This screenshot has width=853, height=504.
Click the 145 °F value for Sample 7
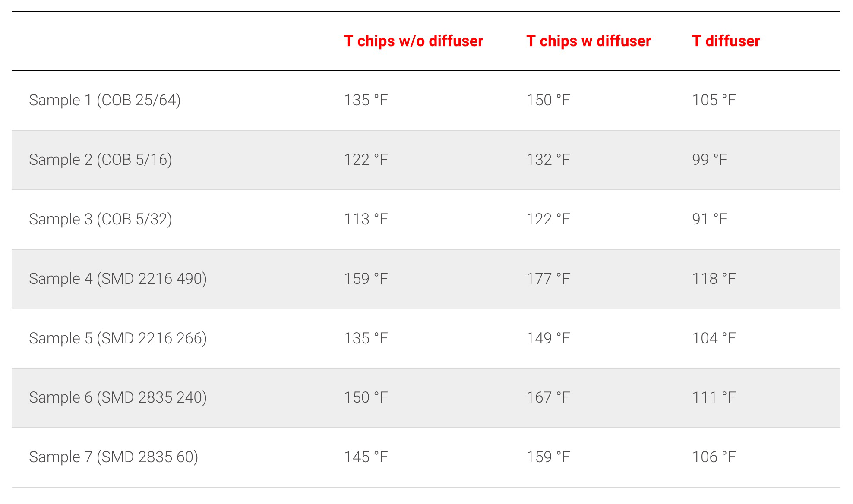(x=366, y=457)
